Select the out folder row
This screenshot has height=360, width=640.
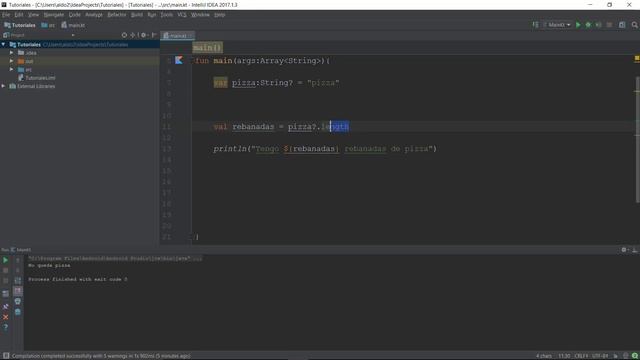(80, 61)
